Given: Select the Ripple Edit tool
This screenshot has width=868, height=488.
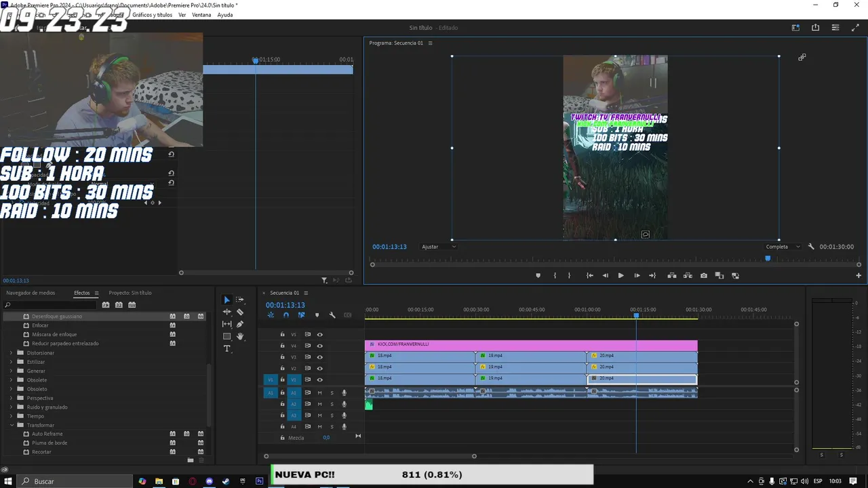Looking at the screenshot, I should click(226, 312).
